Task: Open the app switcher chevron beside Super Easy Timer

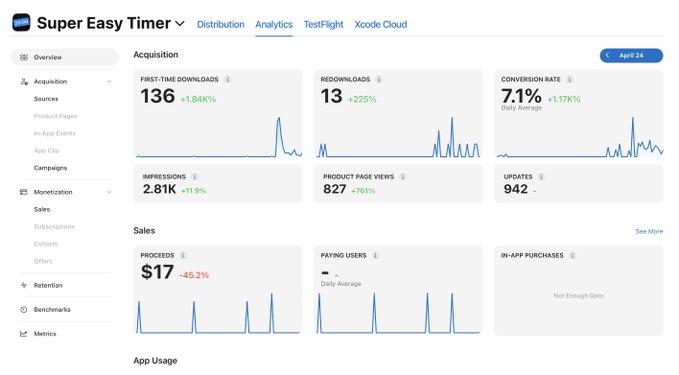Action: click(180, 24)
